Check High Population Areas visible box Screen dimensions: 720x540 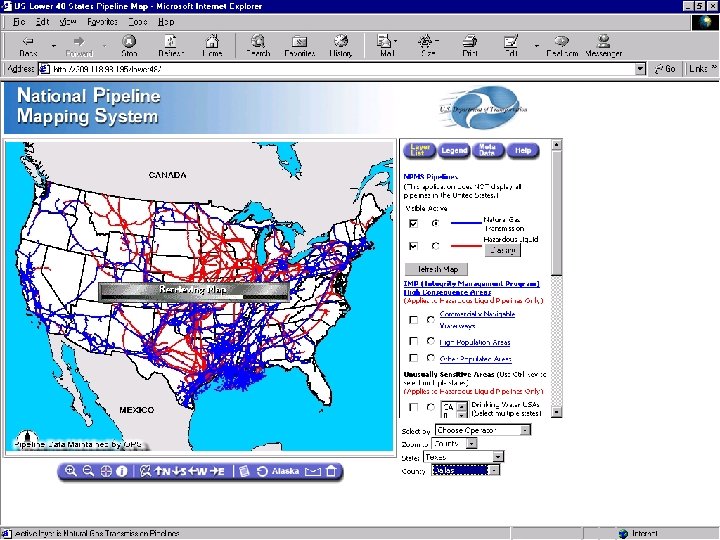[413, 341]
